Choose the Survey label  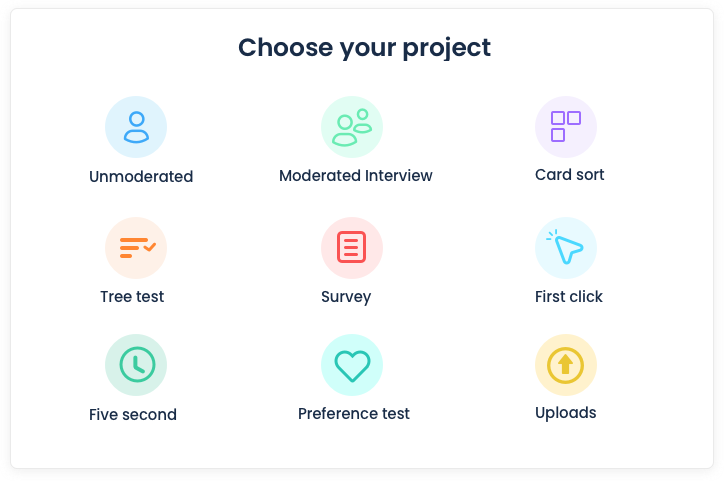pyautogui.click(x=346, y=297)
